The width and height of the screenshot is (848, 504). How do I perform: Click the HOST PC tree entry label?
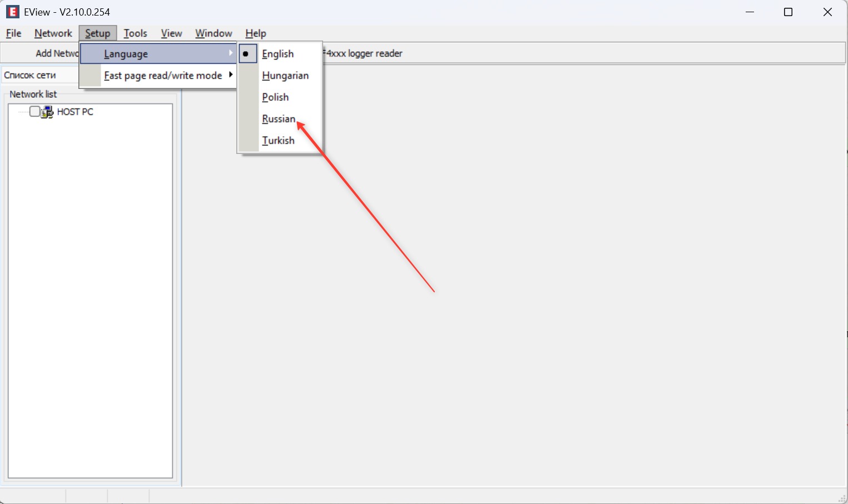click(x=75, y=112)
